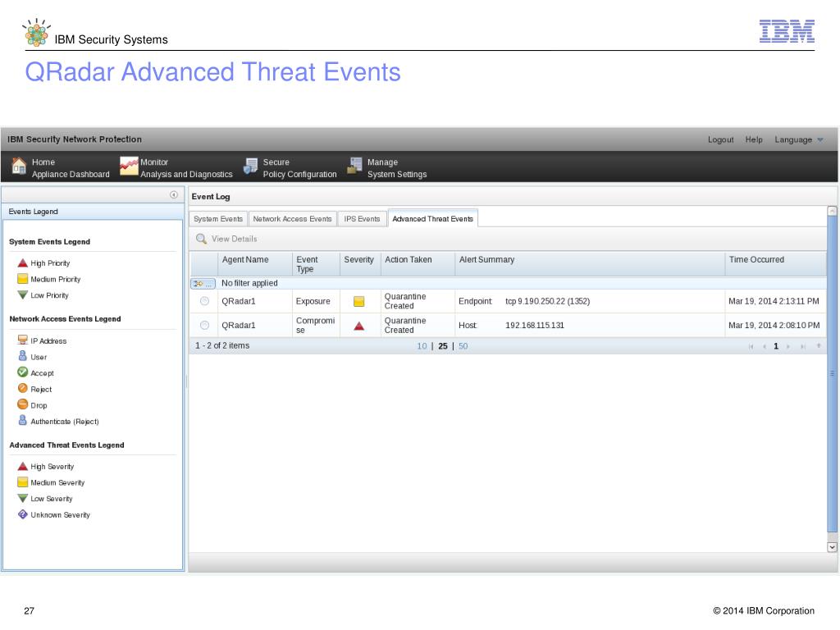Switch to the IPS Events tab

click(362, 218)
